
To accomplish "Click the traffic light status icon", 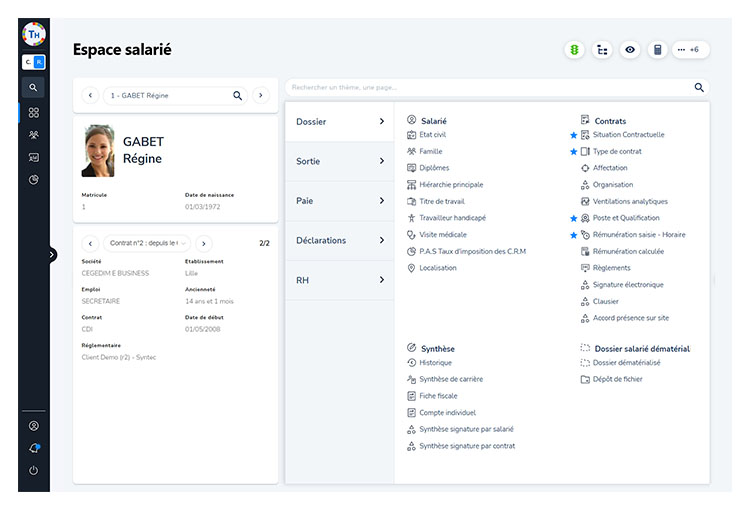I will [x=574, y=49].
